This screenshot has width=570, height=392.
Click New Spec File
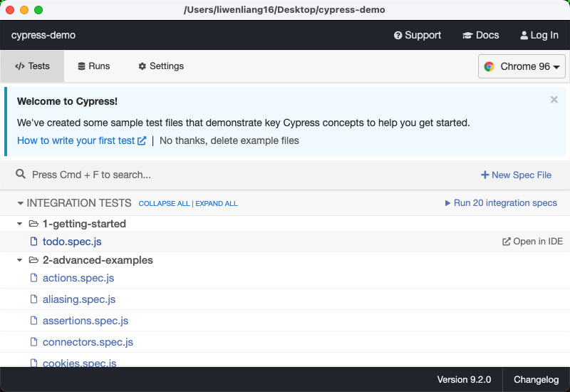[x=516, y=175]
